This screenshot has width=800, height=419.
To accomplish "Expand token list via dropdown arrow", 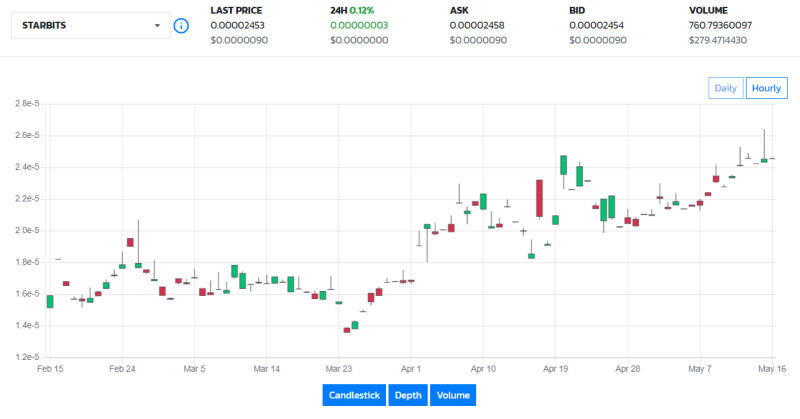I will [x=157, y=26].
